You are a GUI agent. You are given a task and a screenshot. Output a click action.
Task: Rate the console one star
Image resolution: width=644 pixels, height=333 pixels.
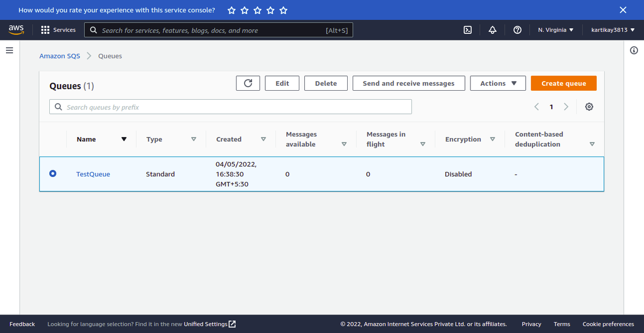pyautogui.click(x=231, y=10)
